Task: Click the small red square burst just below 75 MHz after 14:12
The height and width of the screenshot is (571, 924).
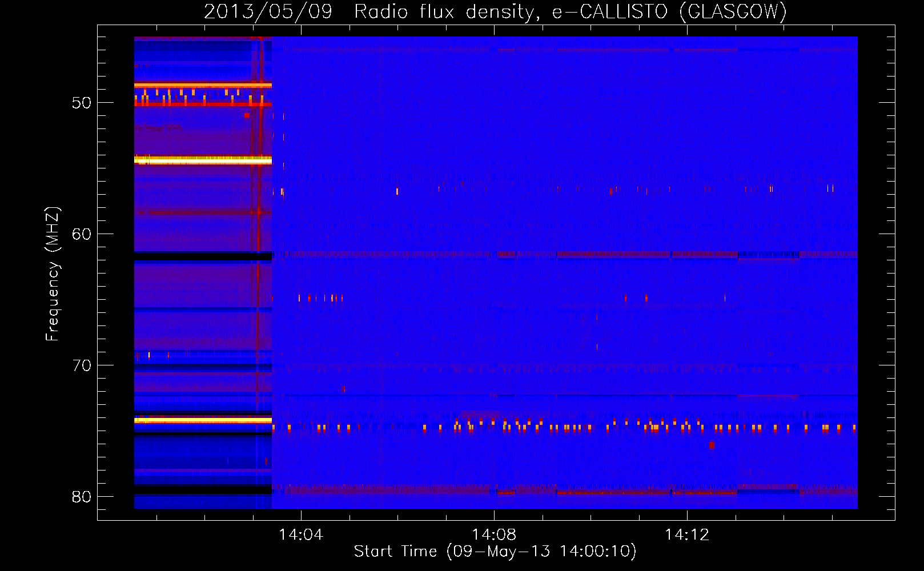Action: coord(712,445)
